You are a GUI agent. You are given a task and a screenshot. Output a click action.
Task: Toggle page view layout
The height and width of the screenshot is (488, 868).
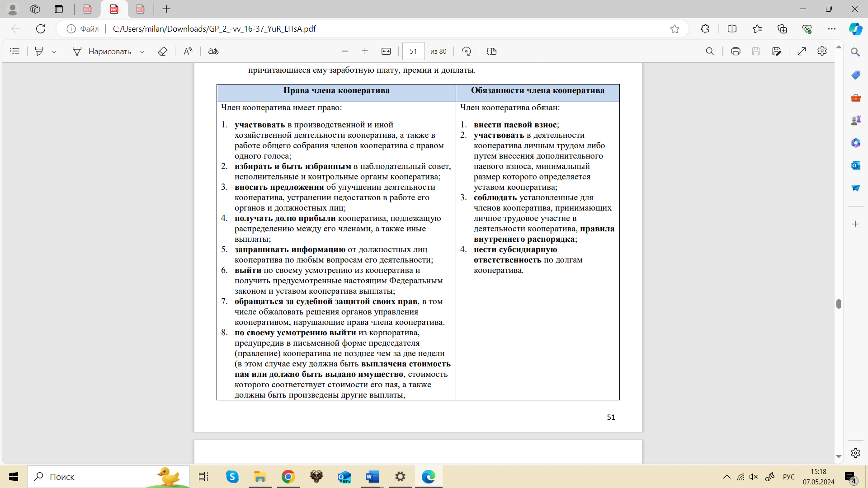(492, 51)
